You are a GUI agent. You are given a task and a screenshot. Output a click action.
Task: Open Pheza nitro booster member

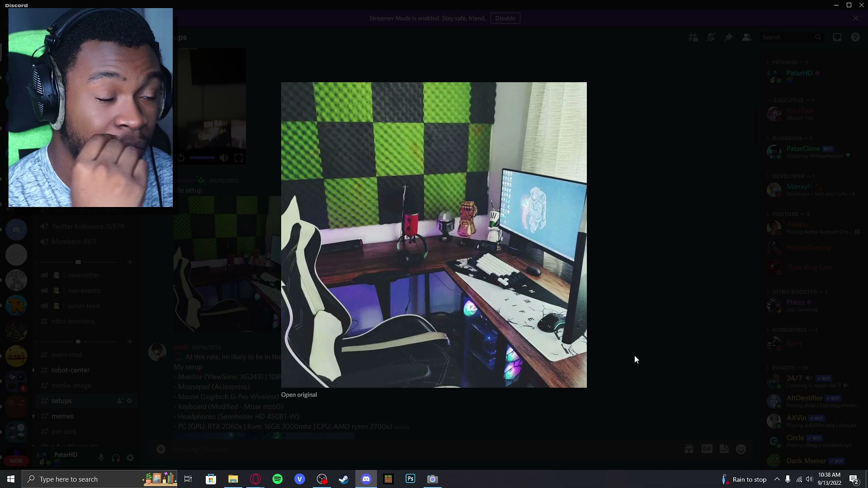814,305
